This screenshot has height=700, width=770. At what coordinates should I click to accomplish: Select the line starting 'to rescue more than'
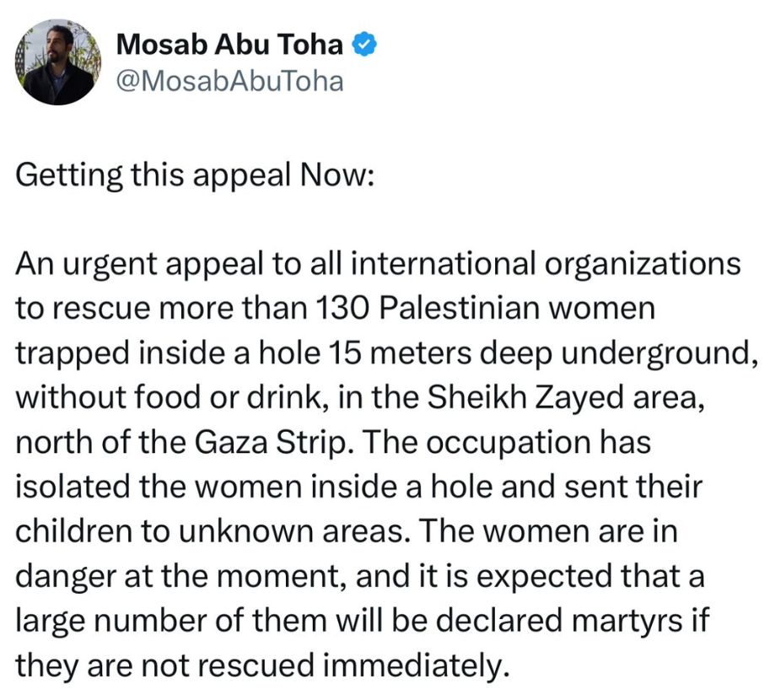[335, 310]
